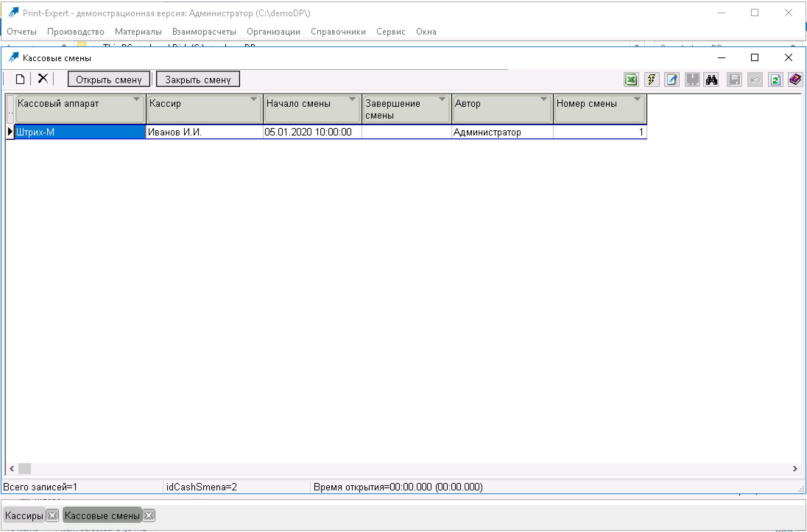Viewport: 807px width, 532px height.
Task: Click the horizontal scrollbar right arrow
Action: 795,469
